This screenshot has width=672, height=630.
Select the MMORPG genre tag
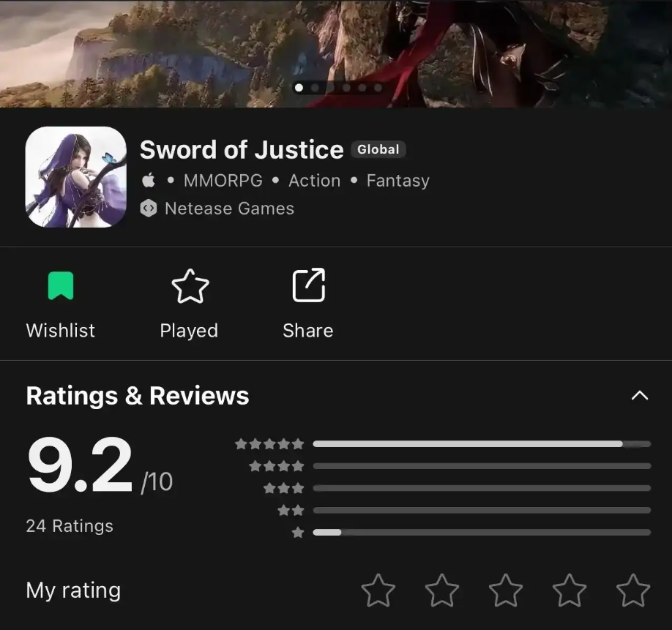(223, 181)
